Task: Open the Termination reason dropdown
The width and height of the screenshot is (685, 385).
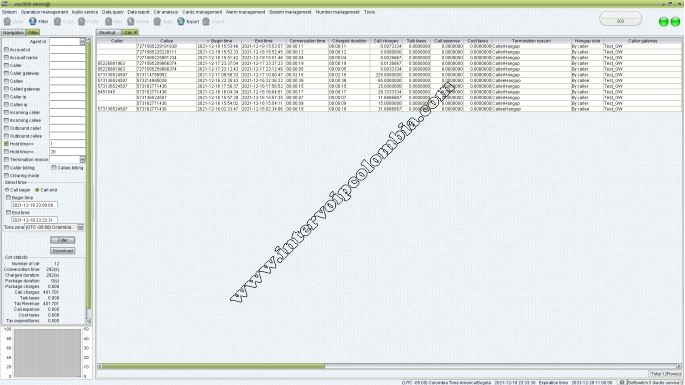Action: point(82,160)
